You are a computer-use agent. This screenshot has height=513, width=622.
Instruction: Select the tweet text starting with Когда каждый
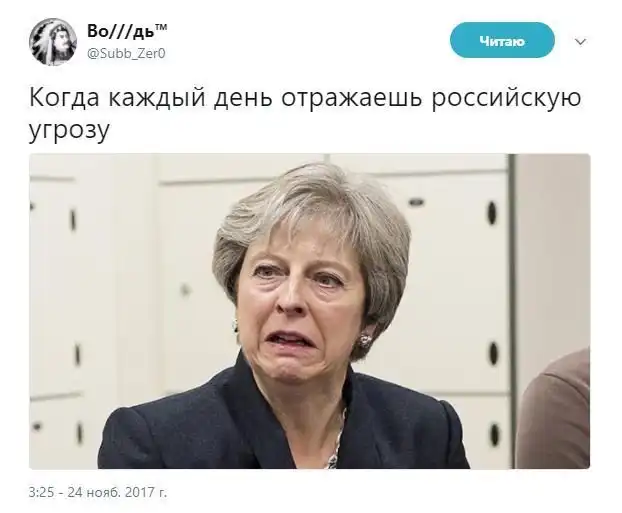(x=305, y=113)
